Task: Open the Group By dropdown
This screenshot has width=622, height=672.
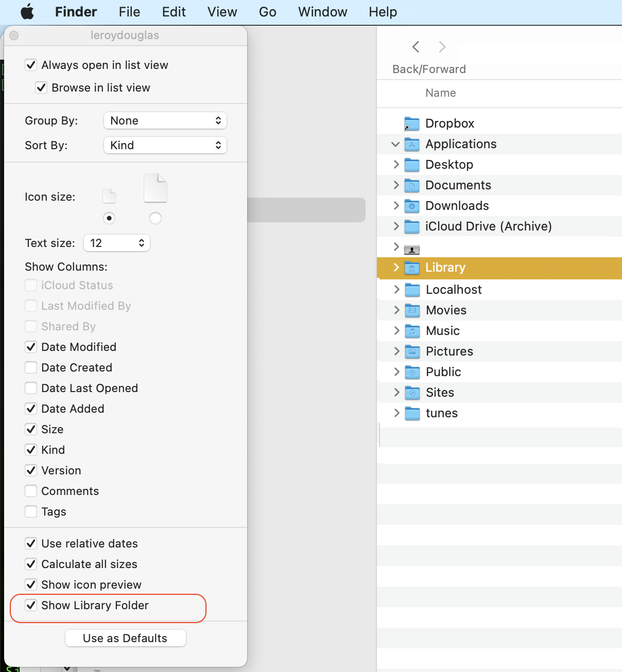Action: [165, 120]
